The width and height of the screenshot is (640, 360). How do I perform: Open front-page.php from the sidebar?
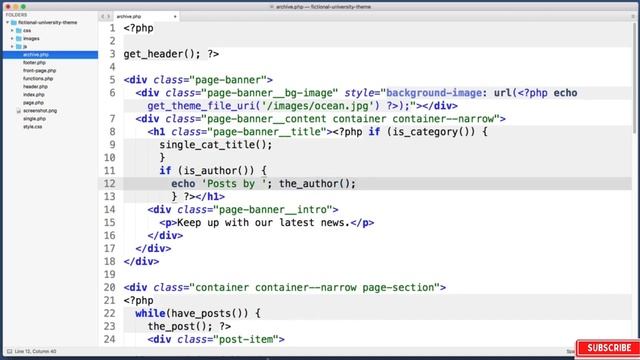pyautogui.click(x=39, y=71)
